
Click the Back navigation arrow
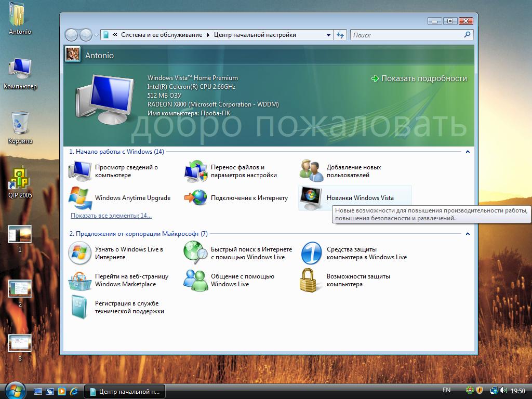tap(71, 35)
